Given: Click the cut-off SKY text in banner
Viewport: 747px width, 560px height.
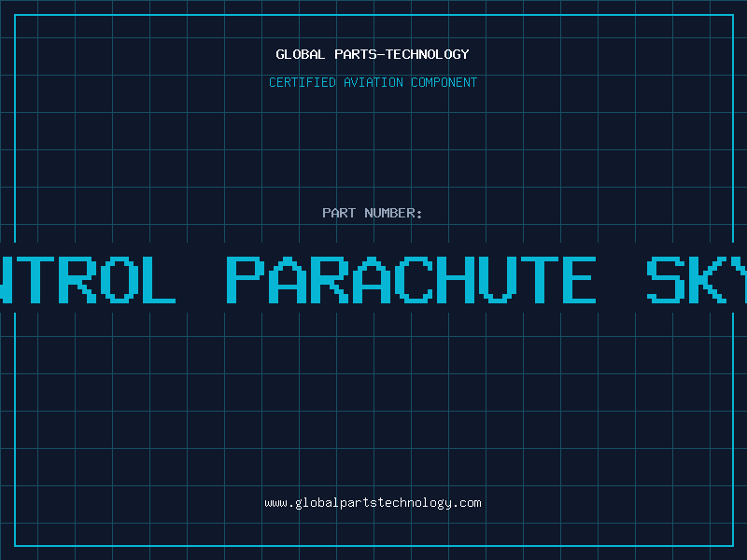Looking at the screenshot, I should tap(697, 279).
